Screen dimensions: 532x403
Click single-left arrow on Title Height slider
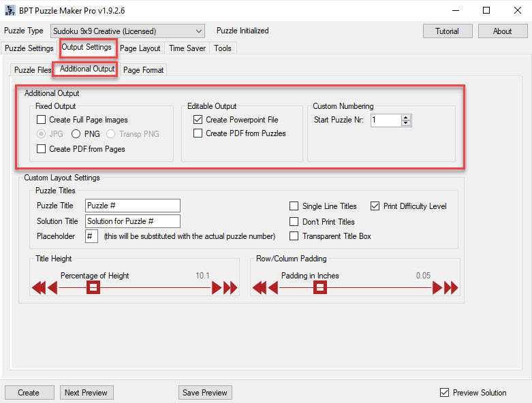[x=52, y=288]
